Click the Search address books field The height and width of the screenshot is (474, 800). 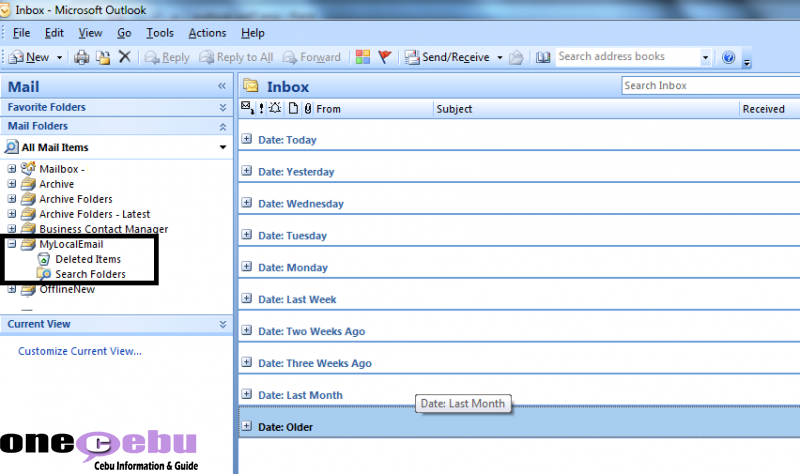628,57
